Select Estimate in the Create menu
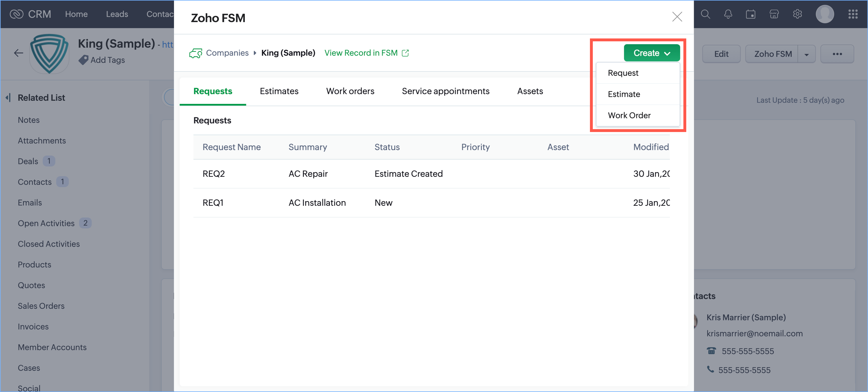The height and width of the screenshot is (392, 868). pyautogui.click(x=624, y=94)
